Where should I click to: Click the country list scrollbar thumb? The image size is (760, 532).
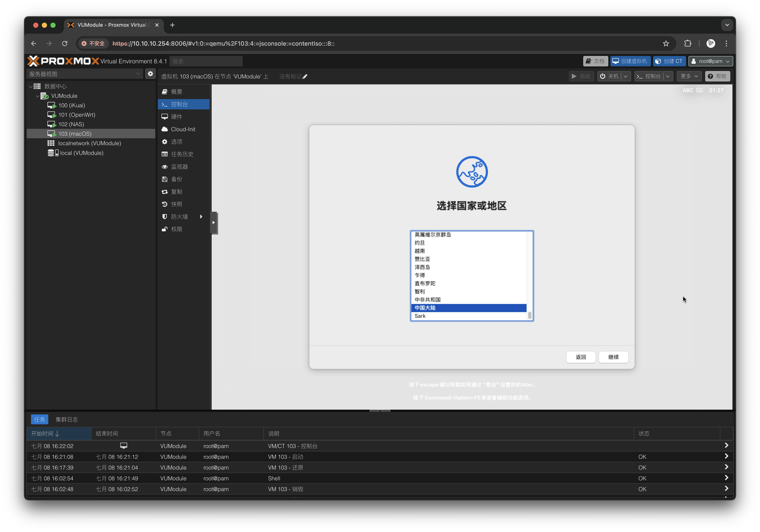[x=530, y=315]
